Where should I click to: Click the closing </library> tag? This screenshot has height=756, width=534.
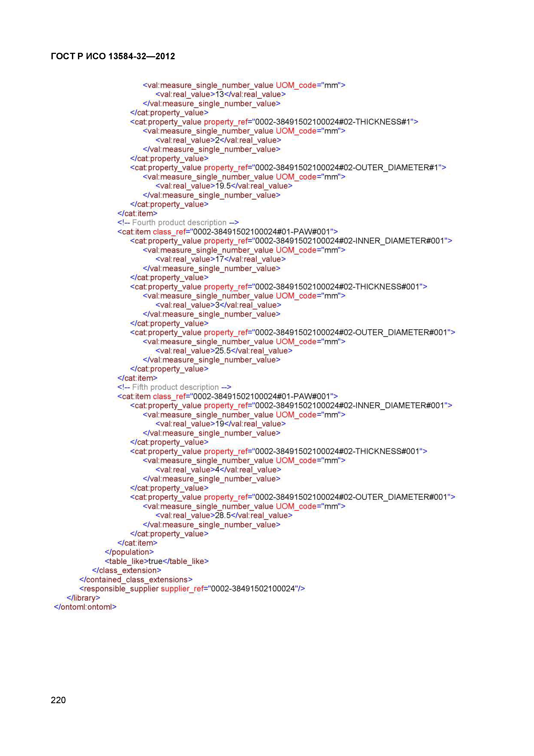(83, 598)
